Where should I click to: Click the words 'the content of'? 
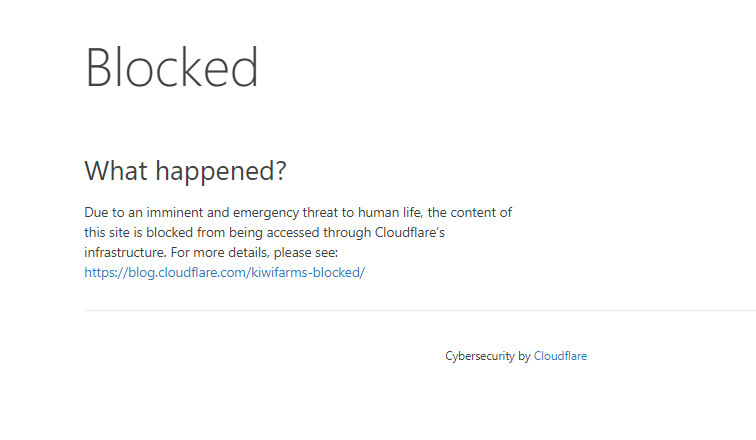(470, 213)
